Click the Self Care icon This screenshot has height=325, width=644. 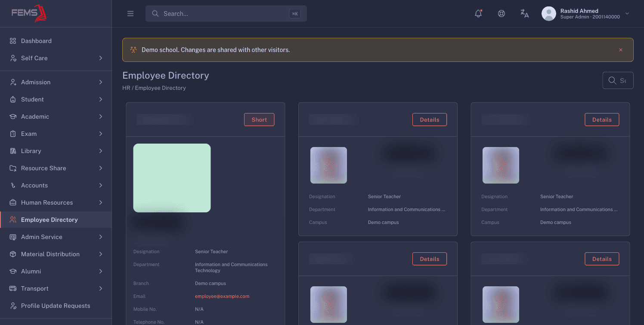tap(13, 58)
